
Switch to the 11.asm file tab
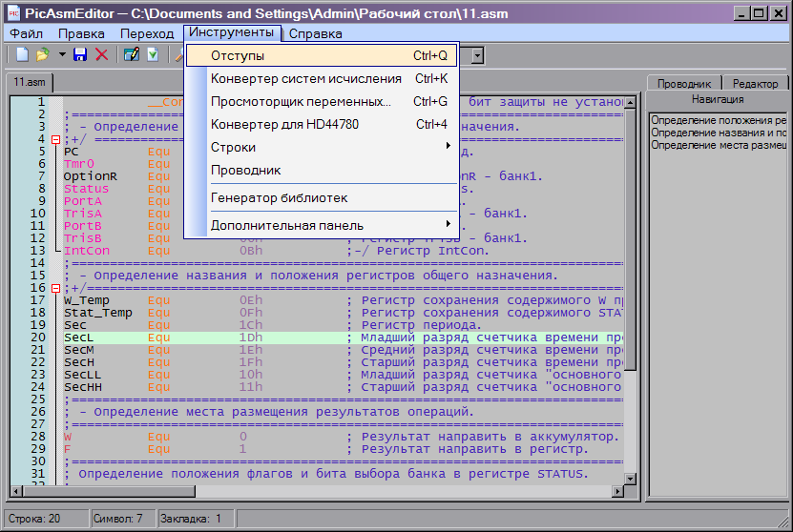pos(30,82)
